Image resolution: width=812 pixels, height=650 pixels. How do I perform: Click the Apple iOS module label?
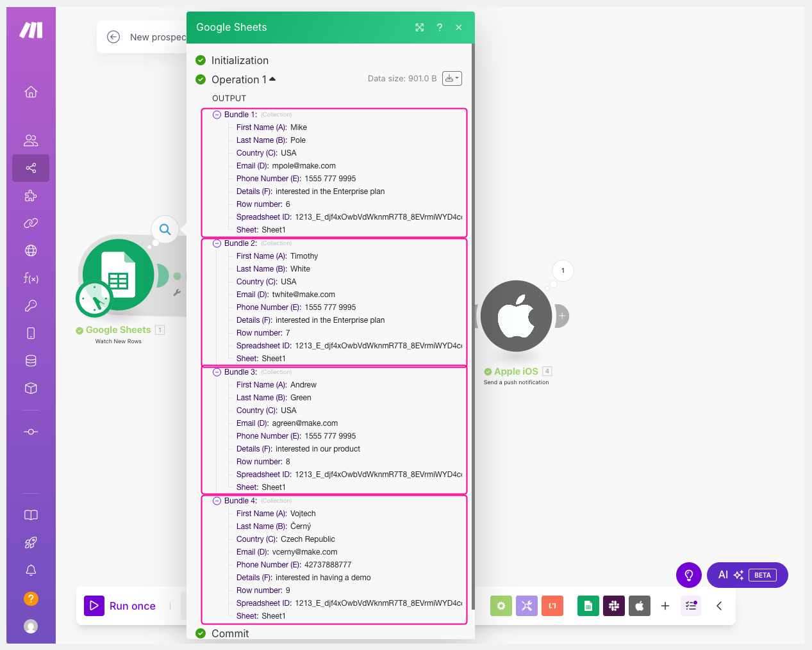[516, 371]
